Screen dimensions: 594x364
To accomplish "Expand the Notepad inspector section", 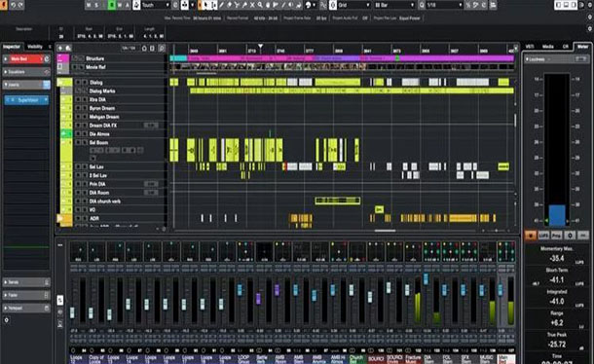I will pyautogui.click(x=5, y=309).
